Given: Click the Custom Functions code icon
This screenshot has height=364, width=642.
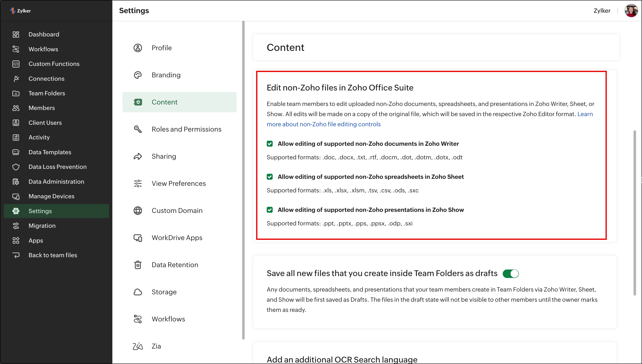Looking at the screenshot, I should tap(16, 64).
